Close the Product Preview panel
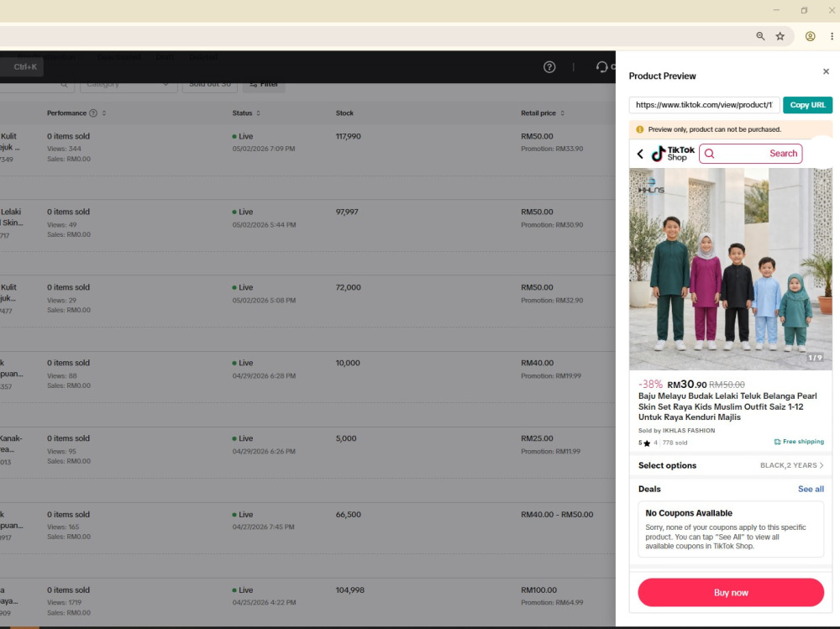Image resolution: width=840 pixels, height=629 pixels. coord(826,71)
